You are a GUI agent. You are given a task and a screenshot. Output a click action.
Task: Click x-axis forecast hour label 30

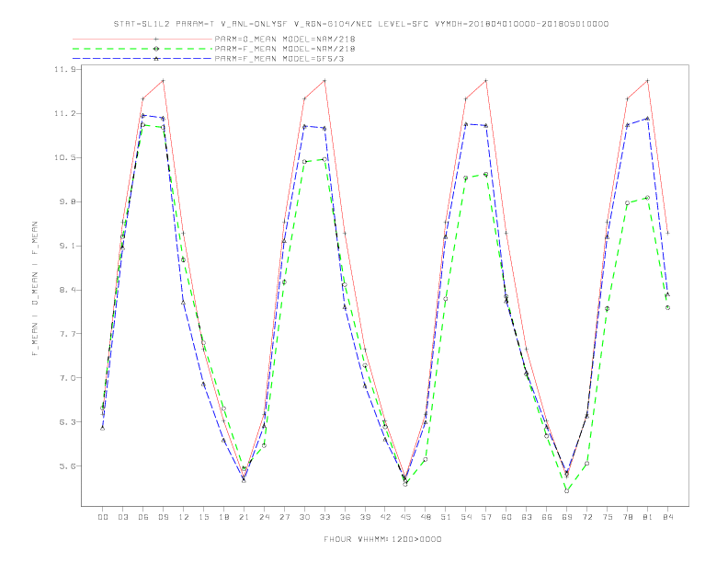(x=304, y=517)
